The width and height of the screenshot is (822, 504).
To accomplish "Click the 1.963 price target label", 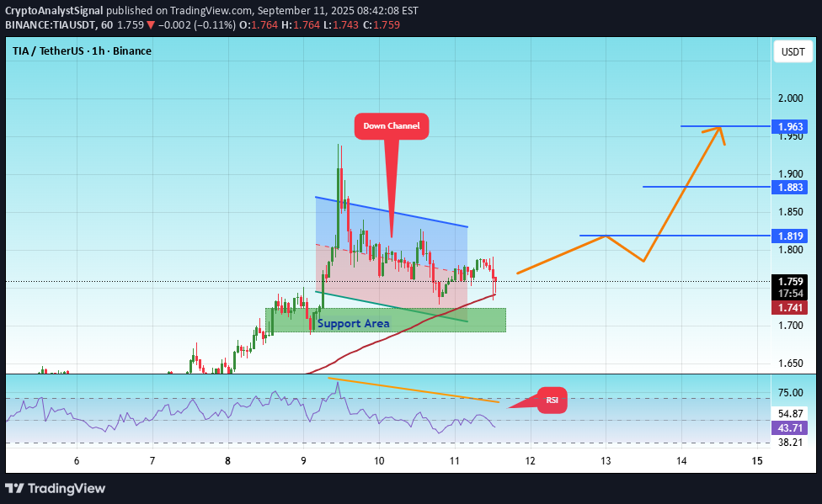I will [x=790, y=127].
